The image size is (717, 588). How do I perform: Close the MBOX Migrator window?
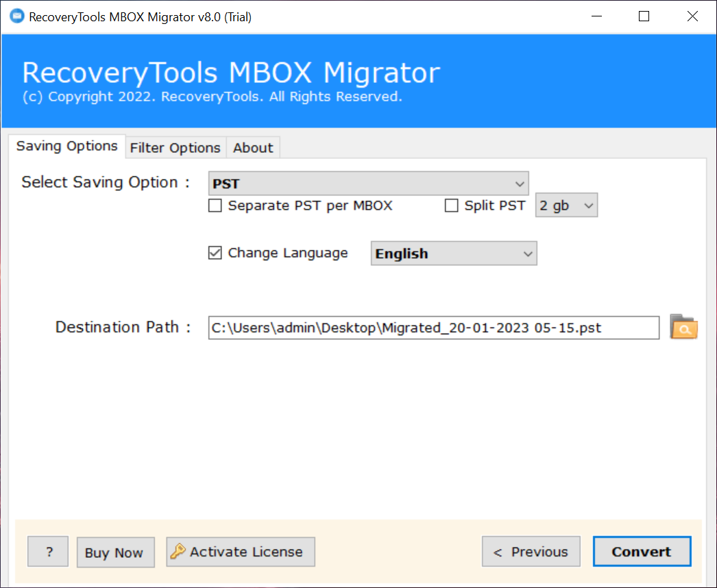click(692, 16)
